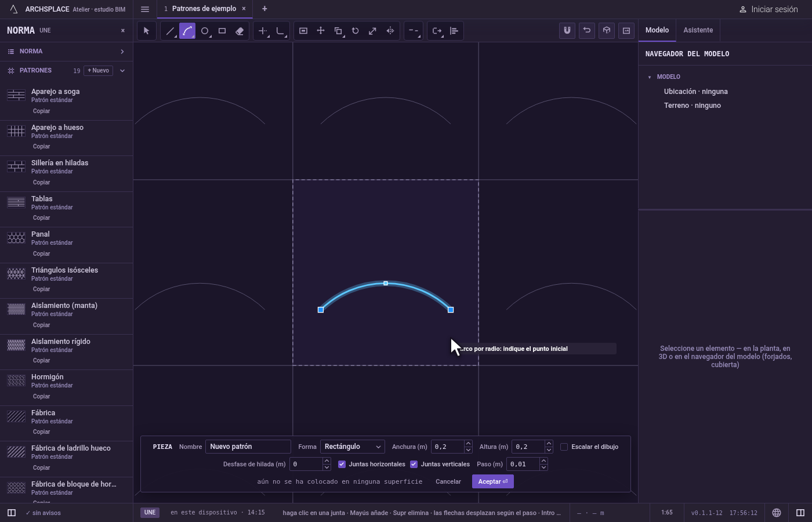The image size is (812, 522).
Task: Click the Nombre input field
Action: pos(248,447)
